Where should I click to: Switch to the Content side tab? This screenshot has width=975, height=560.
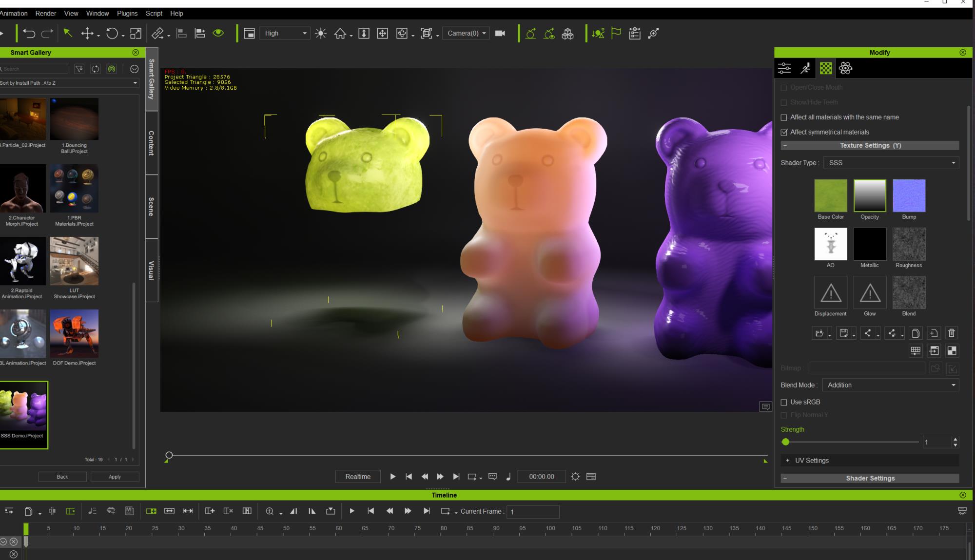tap(152, 143)
